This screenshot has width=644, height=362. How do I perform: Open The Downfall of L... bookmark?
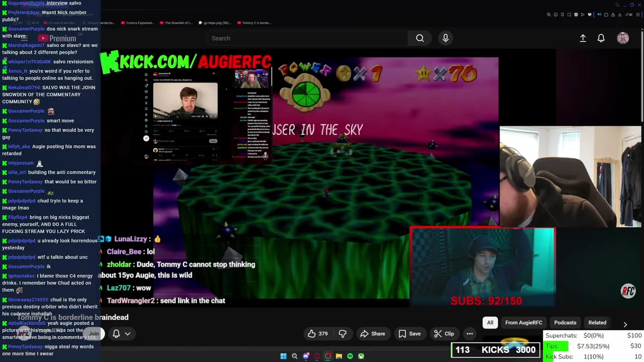click(176, 23)
